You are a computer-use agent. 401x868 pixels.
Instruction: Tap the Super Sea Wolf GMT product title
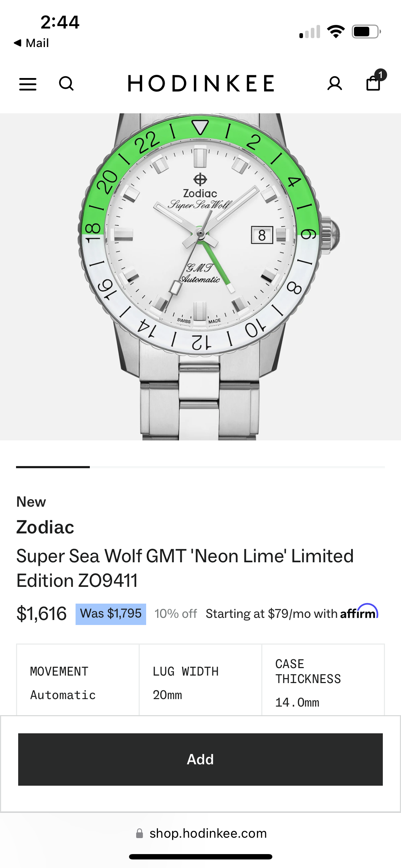pyautogui.click(x=185, y=568)
